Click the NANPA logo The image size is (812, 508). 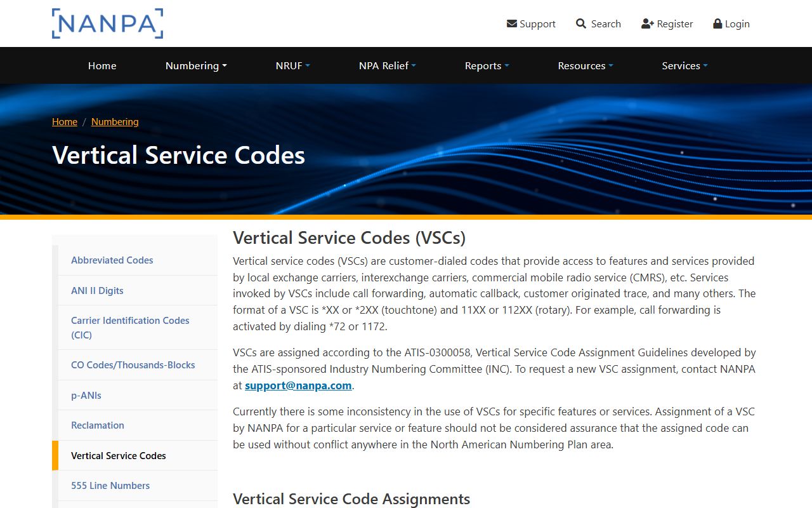pos(107,23)
